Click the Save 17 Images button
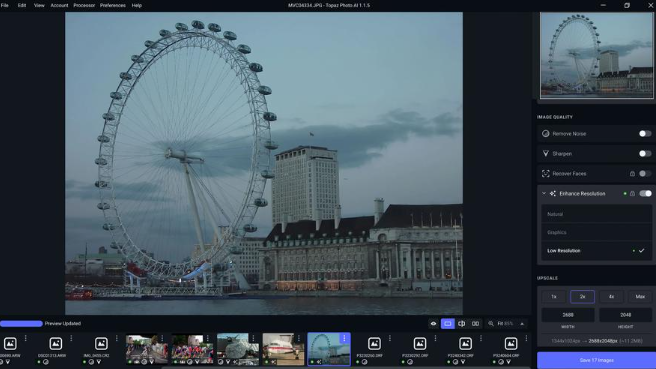 [x=597, y=360]
